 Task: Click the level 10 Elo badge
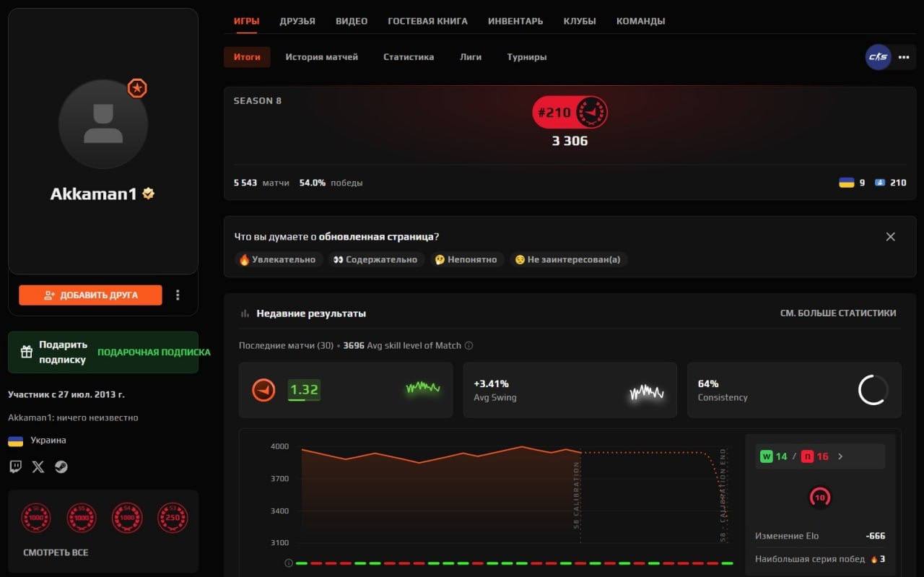coord(820,498)
